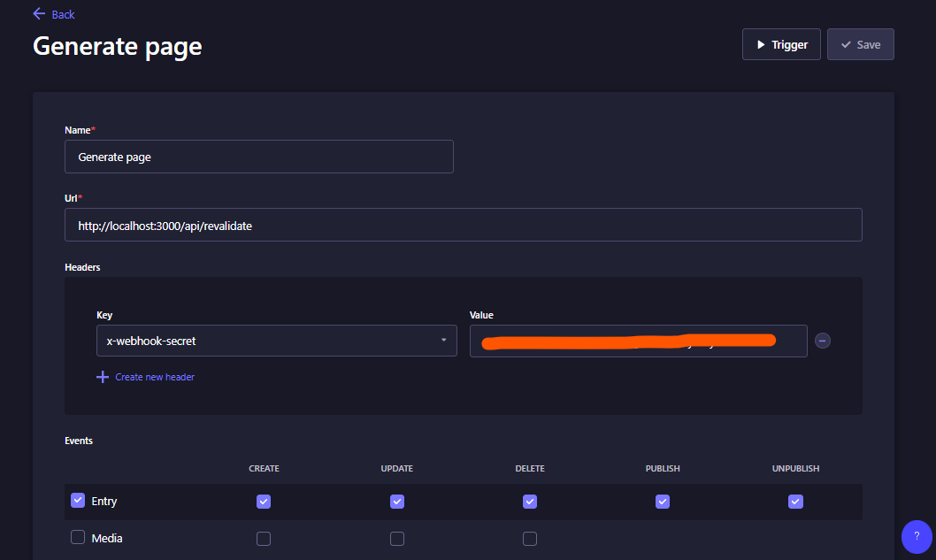Click the plus icon for new header
The height and width of the screenshot is (560, 936).
coord(103,377)
